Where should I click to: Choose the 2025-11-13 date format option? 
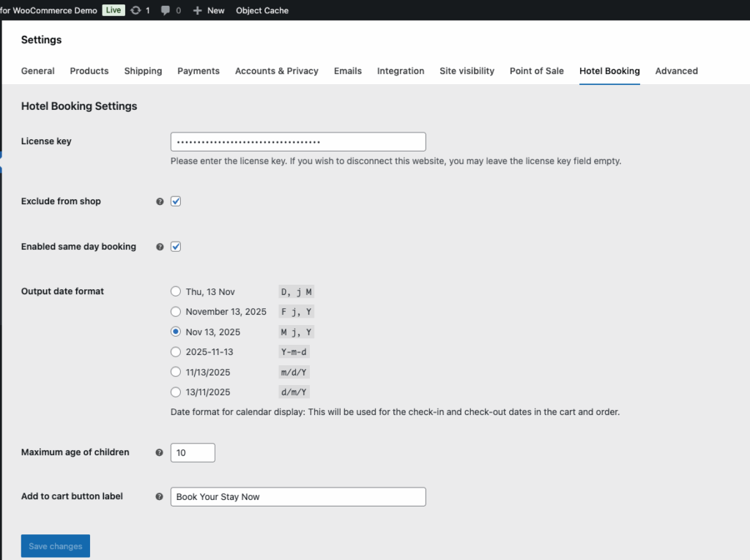[x=176, y=352]
